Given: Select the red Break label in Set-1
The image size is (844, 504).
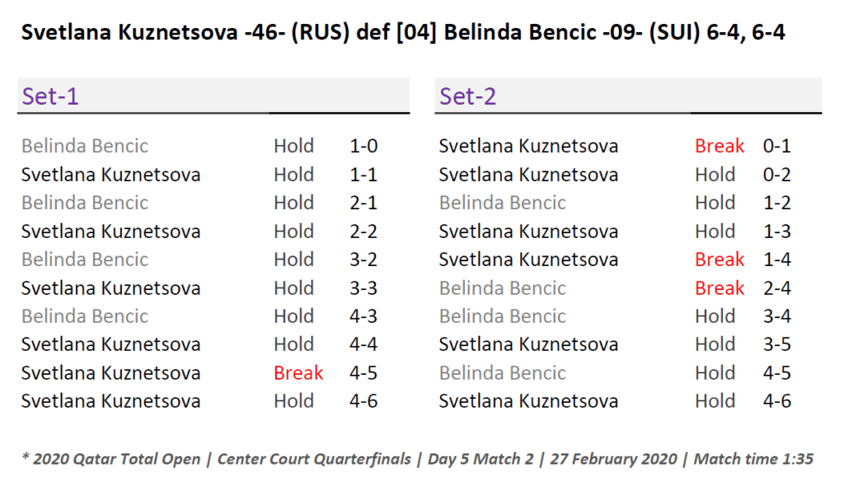Looking at the screenshot, I should click(298, 373).
